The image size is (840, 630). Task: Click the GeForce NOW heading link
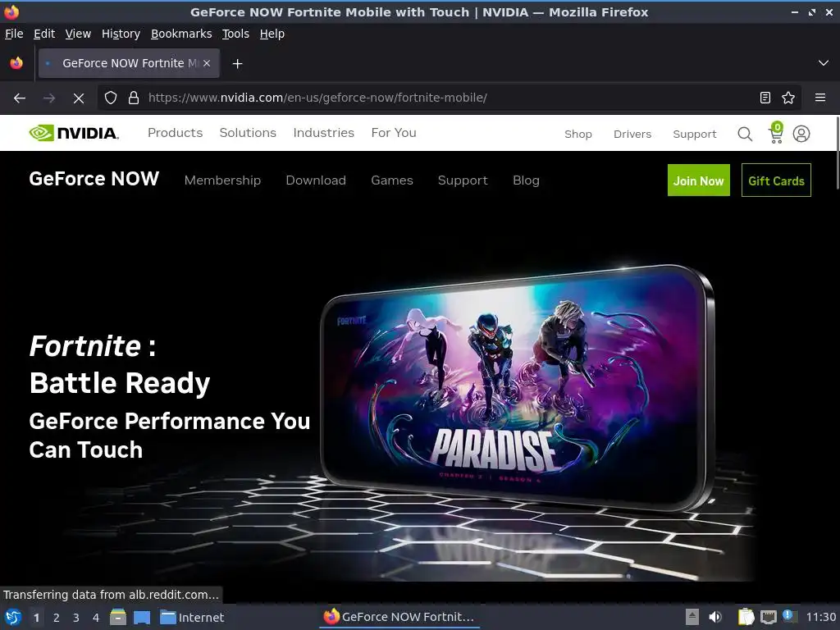point(94,179)
